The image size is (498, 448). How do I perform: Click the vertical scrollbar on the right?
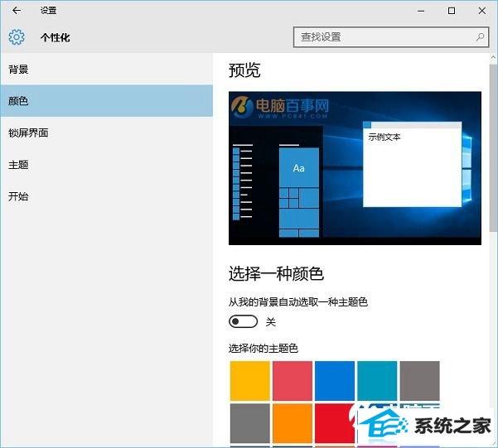pyautogui.click(x=493, y=248)
